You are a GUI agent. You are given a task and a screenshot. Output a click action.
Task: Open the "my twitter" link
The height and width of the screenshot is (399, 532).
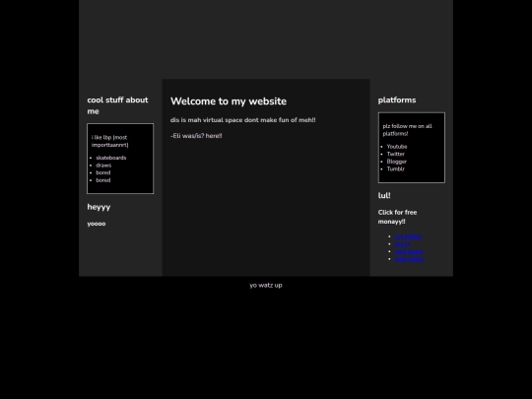point(408,236)
